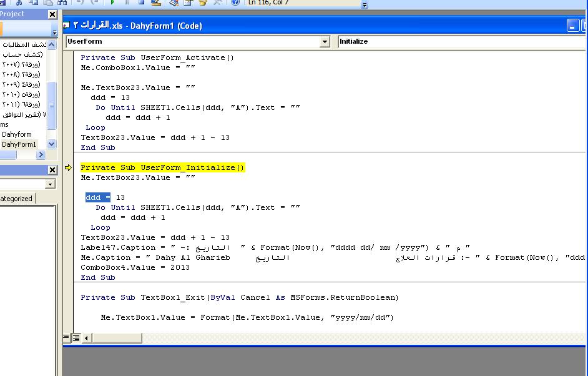Click the Cut scissors toolbar icon
Image resolution: width=588 pixels, height=376 pixels.
pos(19,2)
